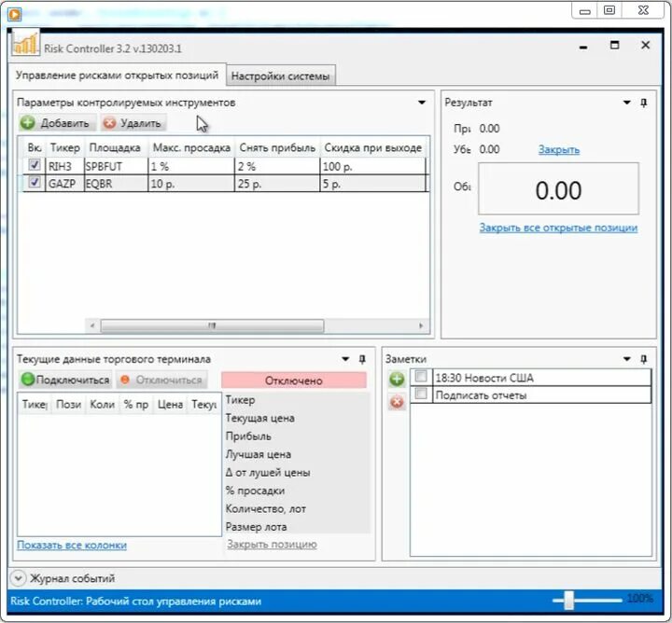Pin the Заметки panel

pos(644,359)
